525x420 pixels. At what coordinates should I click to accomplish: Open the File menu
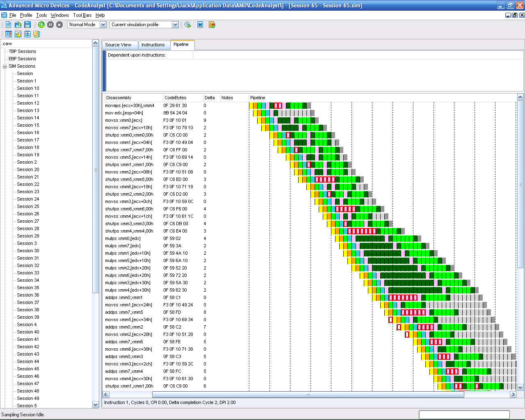tap(13, 15)
